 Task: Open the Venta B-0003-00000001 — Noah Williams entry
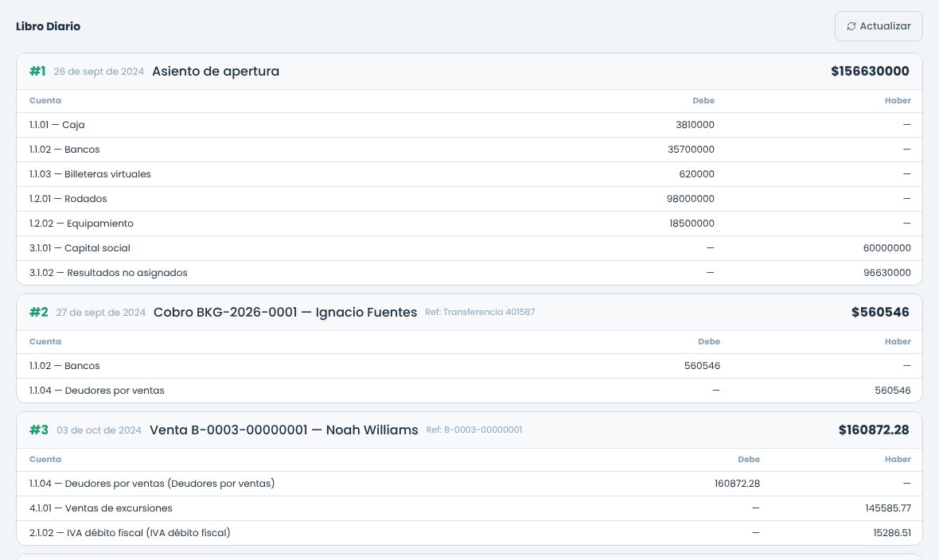[x=284, y=430]
